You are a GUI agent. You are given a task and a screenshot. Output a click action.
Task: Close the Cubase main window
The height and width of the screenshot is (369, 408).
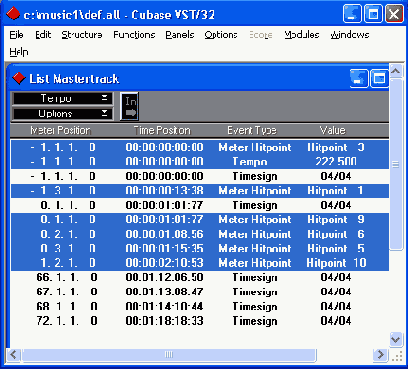394,14
